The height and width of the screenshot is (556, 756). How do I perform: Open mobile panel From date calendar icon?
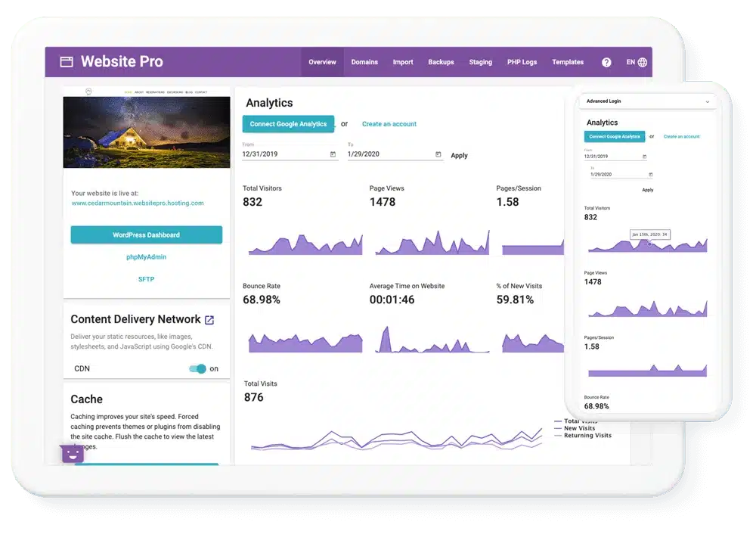[x=644, y=157]
